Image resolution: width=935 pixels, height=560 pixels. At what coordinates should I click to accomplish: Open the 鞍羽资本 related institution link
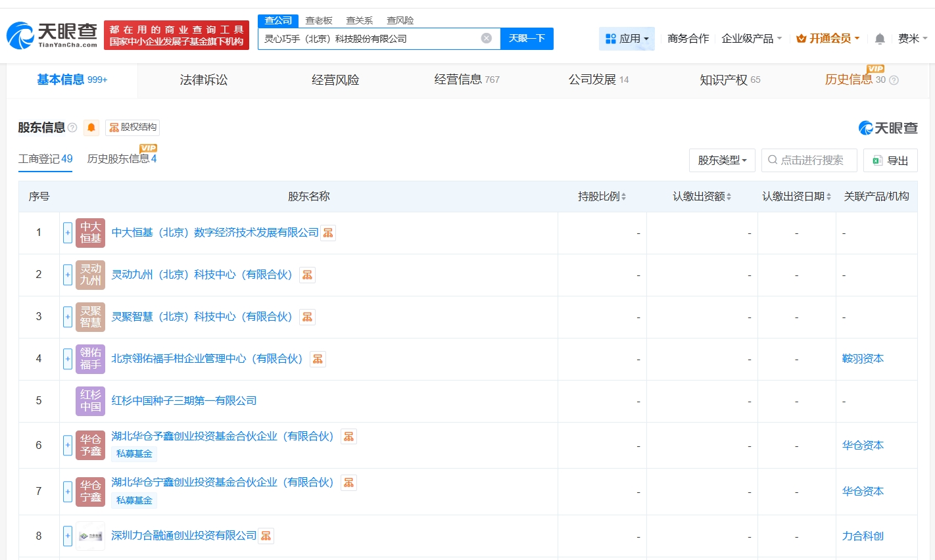click(863, 359)
